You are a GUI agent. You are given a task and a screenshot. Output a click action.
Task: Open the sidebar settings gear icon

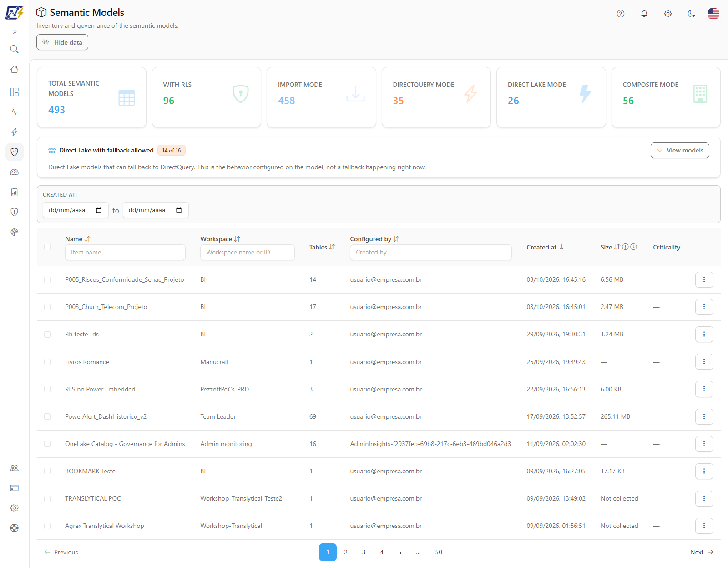(x=14, y=508)
